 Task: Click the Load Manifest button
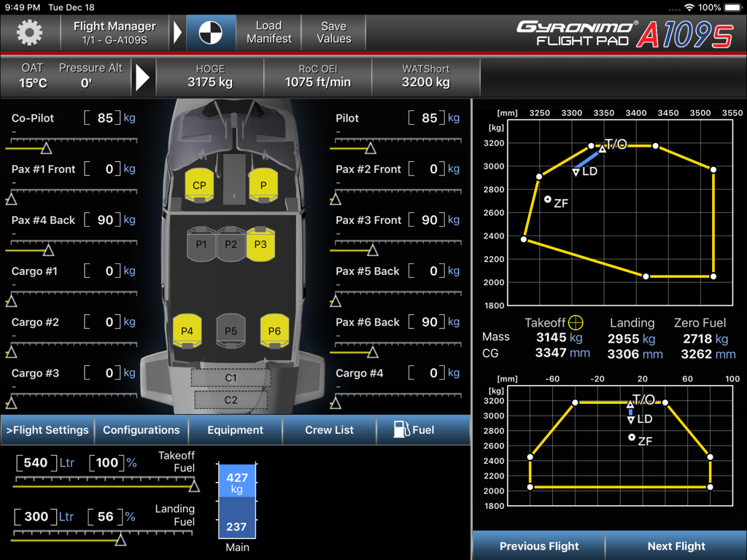[x=268, y=32]
